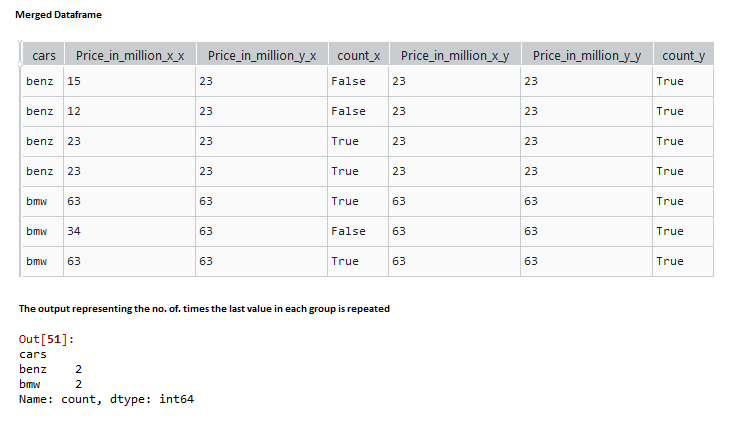Image resolution: width=731 pixels, height=421 pixels.
Task: Select the Price_in_million_x_x column header
Action: pyautogui.click(x=129, y=55)
